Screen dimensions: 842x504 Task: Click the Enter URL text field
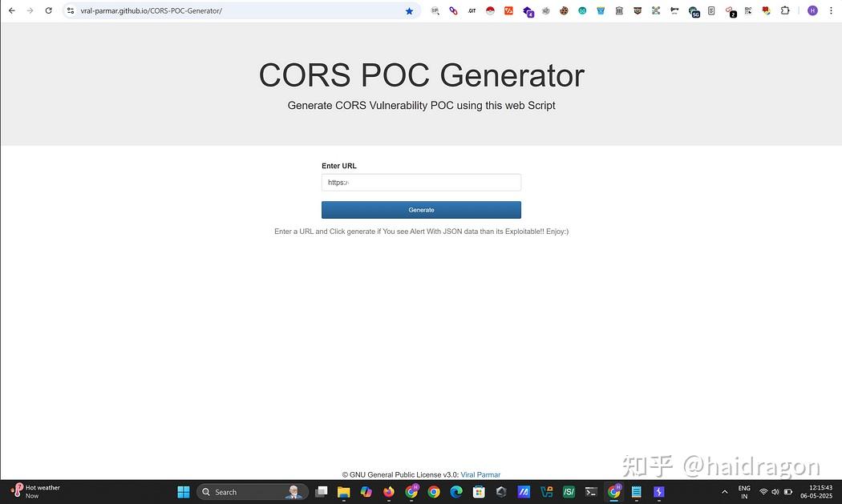pos(421,182)
